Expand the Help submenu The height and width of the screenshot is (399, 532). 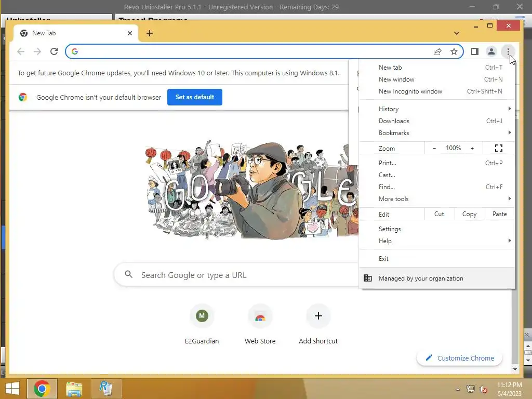[437, 241]
